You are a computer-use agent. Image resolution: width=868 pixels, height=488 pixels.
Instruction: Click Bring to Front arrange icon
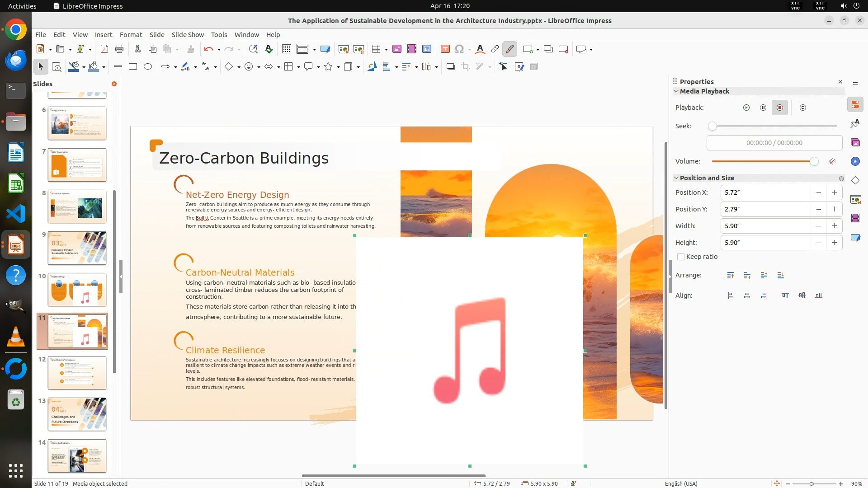(730, 275)
